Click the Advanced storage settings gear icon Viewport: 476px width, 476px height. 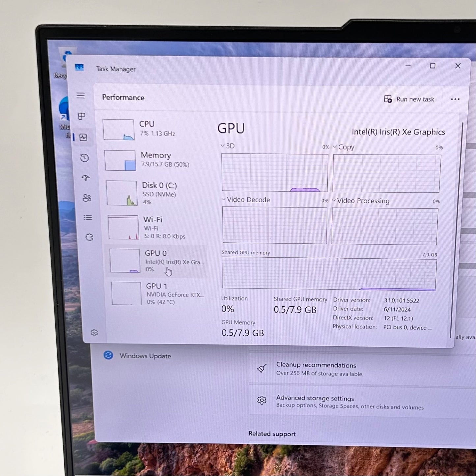point(262,400)
